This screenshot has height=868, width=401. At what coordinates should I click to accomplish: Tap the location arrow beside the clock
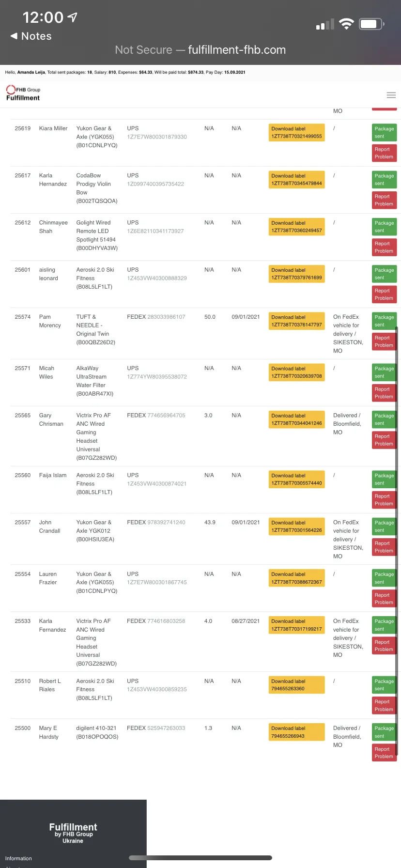coord(72,17)
